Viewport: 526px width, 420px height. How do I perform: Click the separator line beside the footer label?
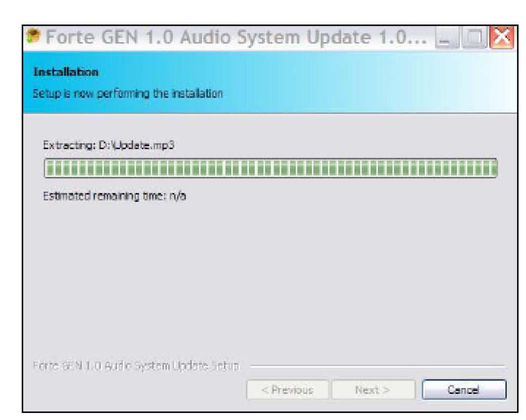click(x=377, y=366)
